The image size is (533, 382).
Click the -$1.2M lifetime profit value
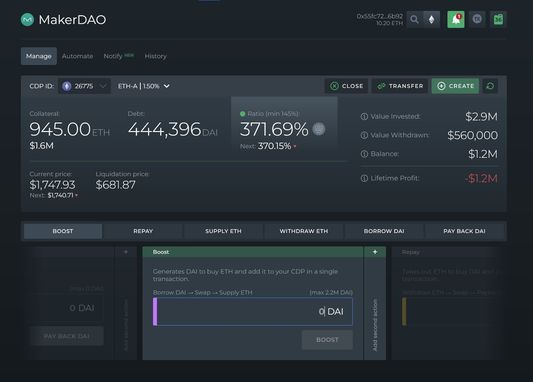(481, 178)
